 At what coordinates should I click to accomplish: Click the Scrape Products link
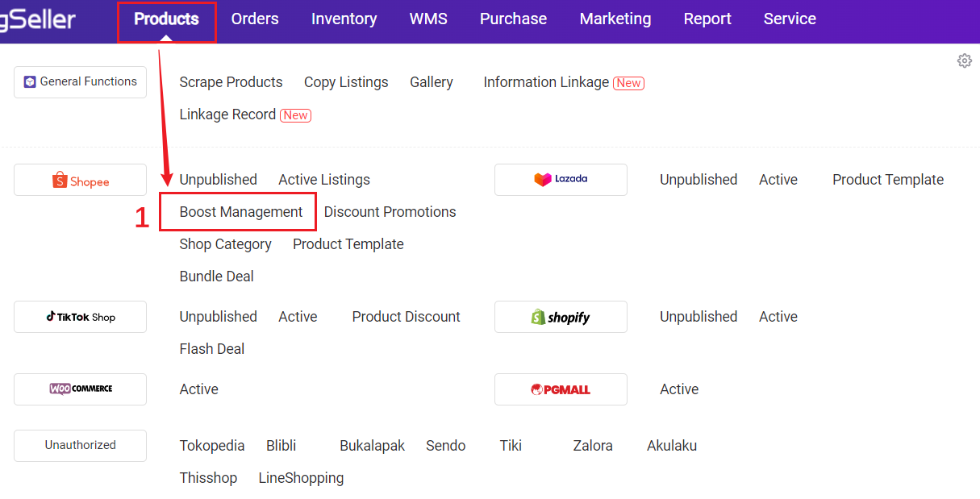coord(231,81)
